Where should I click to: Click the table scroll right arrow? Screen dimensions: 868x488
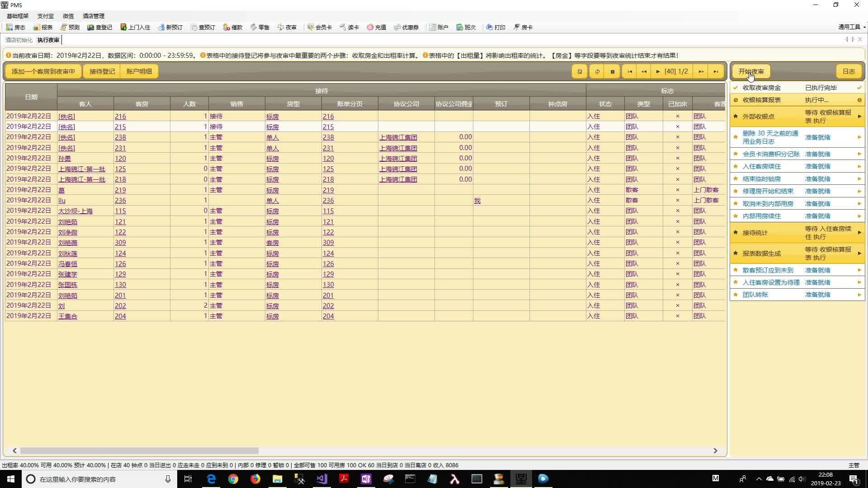[x=715, y=450]
